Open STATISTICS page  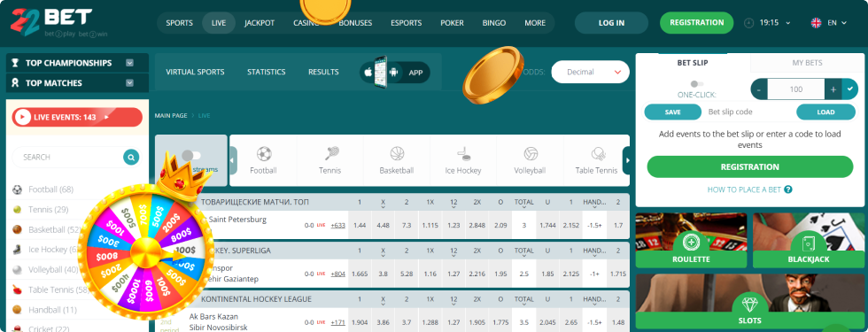point(267,72)
